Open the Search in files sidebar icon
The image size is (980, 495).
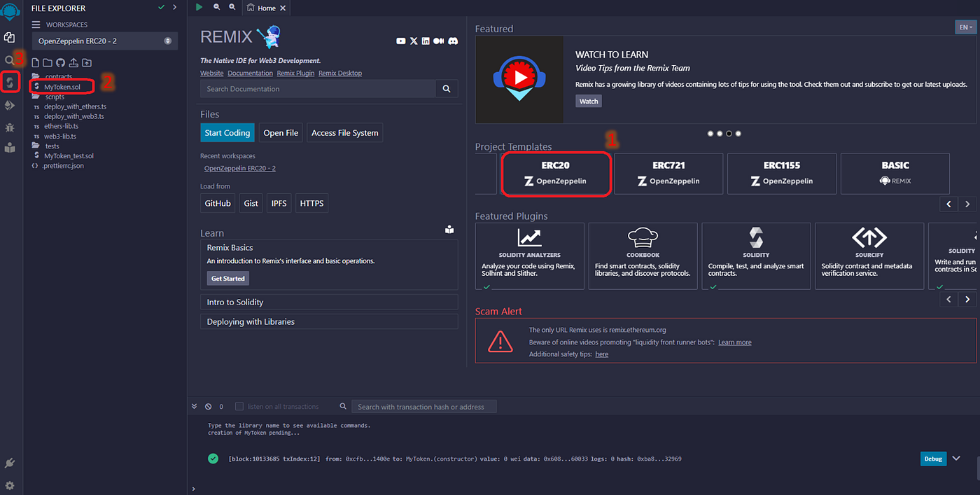pos(9,60)
